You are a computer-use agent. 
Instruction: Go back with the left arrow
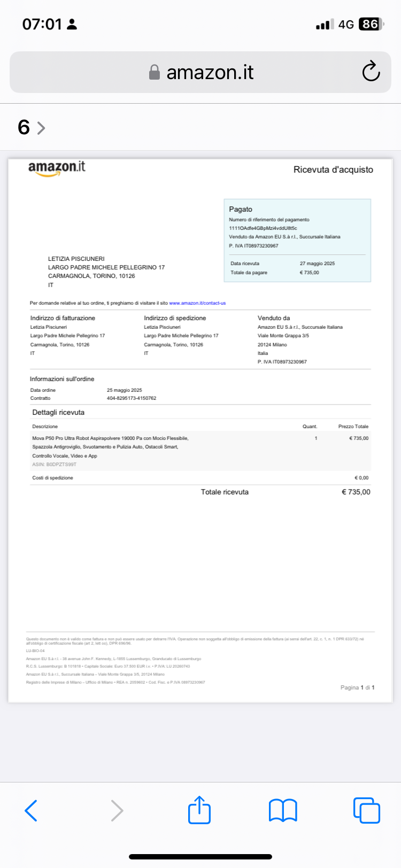click(31, 810)
